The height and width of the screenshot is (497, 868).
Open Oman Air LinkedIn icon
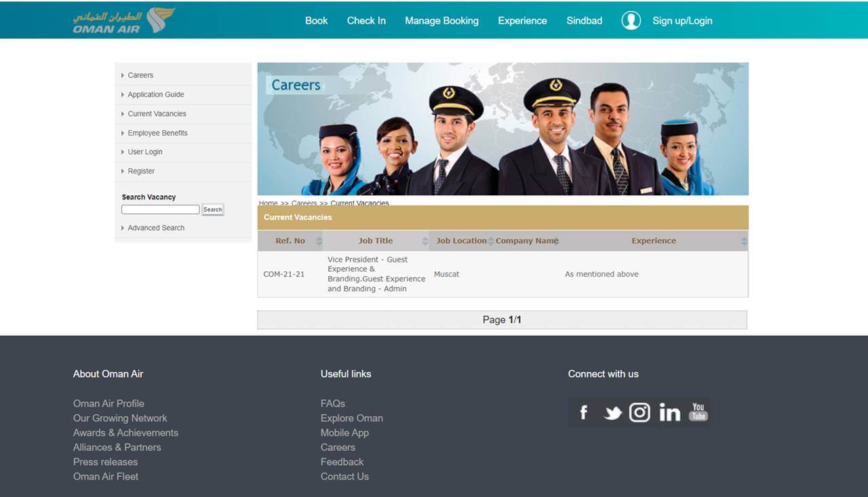669,412
